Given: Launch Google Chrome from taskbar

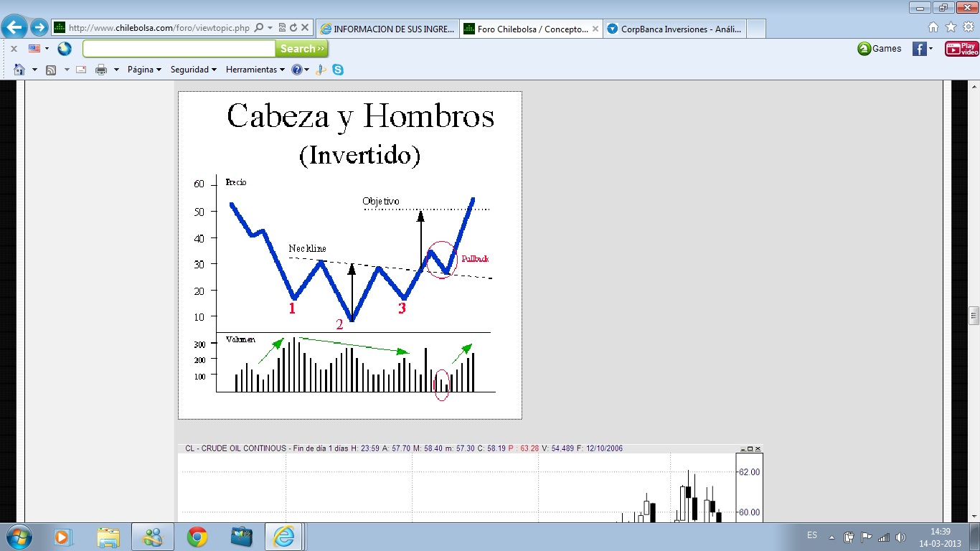Looking at the screenshot, I should (197, 537).
